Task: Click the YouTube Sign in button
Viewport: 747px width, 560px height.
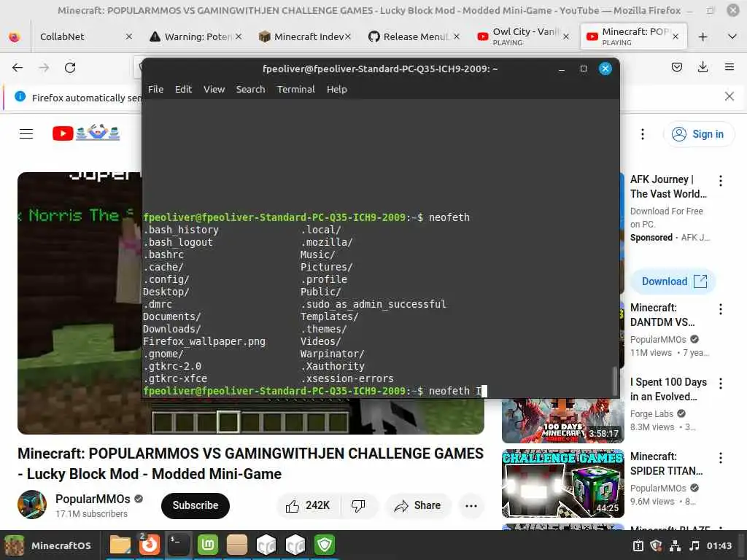Action: [x=698, y=134]
